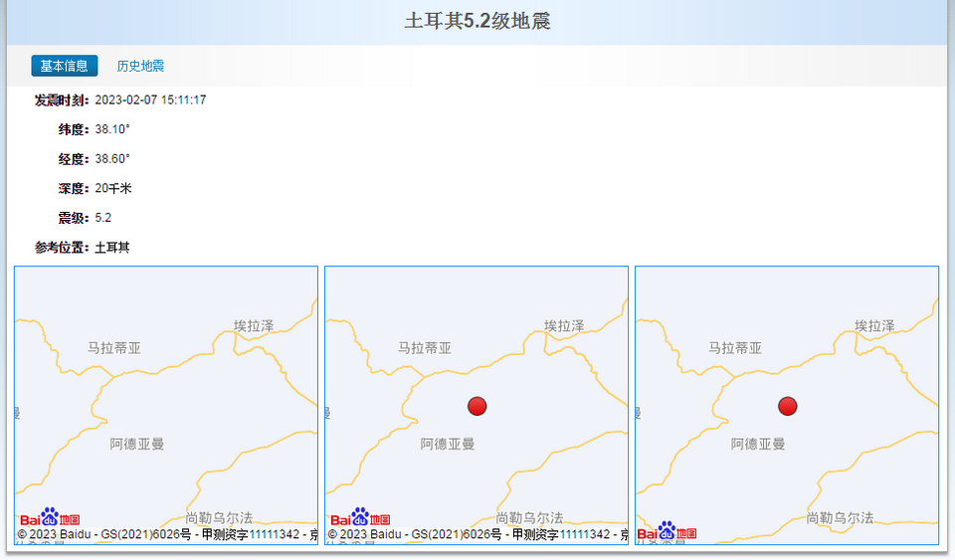Click the time value 2023-02-07 15:11:17
Screen dimensions: 955x560
(150, 99)
